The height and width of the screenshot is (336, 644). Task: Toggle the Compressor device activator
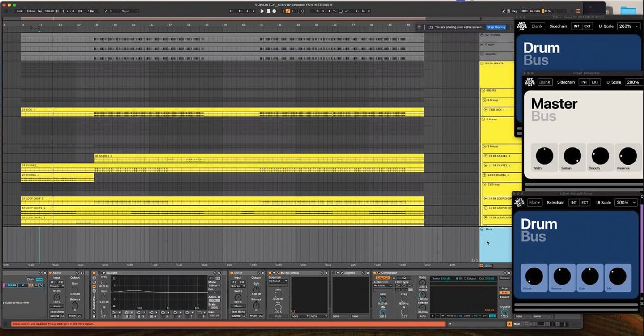pos(375,272)
